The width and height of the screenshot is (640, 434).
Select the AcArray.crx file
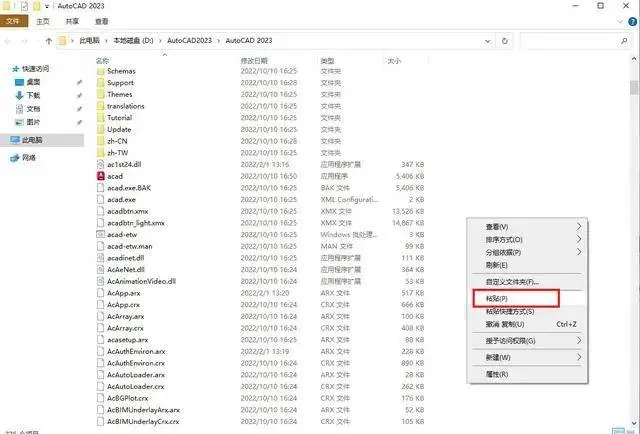click(x=125, y=328)
